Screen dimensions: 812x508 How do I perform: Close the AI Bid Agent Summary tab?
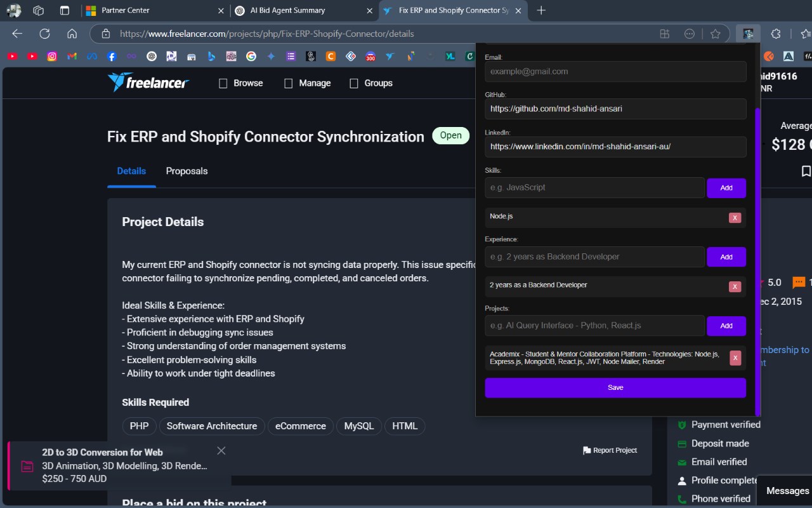(369, 10)
